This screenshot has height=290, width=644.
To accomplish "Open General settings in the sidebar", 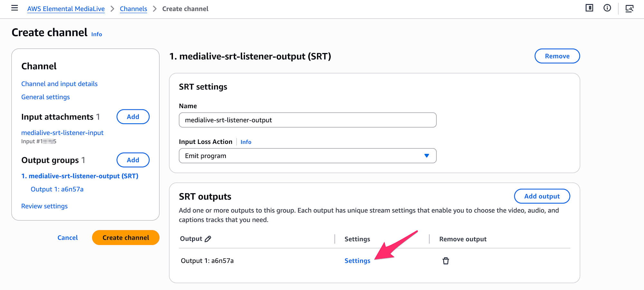I will tap(45, 97).
